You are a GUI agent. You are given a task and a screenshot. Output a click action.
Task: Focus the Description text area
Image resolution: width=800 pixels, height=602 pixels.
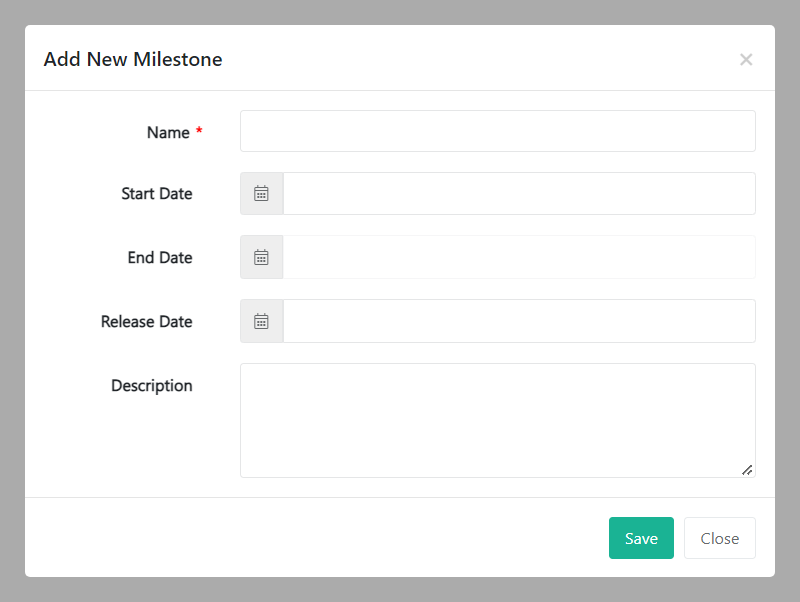tap(497, 420)
